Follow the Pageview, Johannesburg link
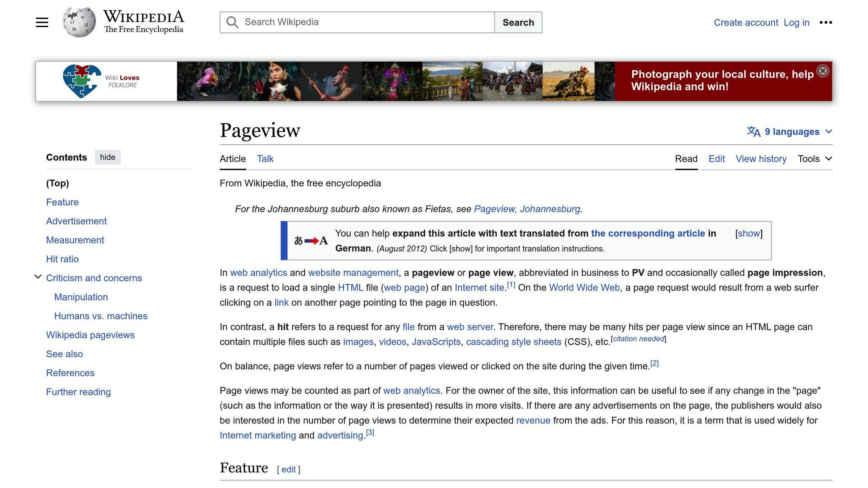 coord(527,209)
